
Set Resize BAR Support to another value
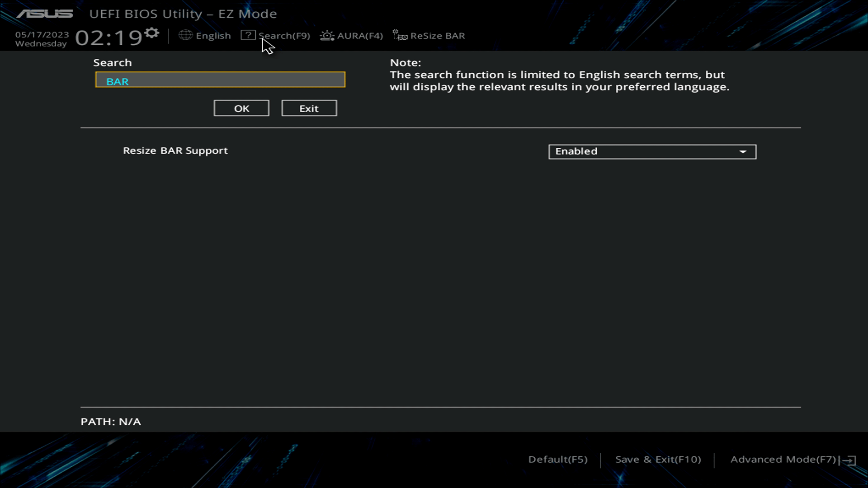[652, 151]
